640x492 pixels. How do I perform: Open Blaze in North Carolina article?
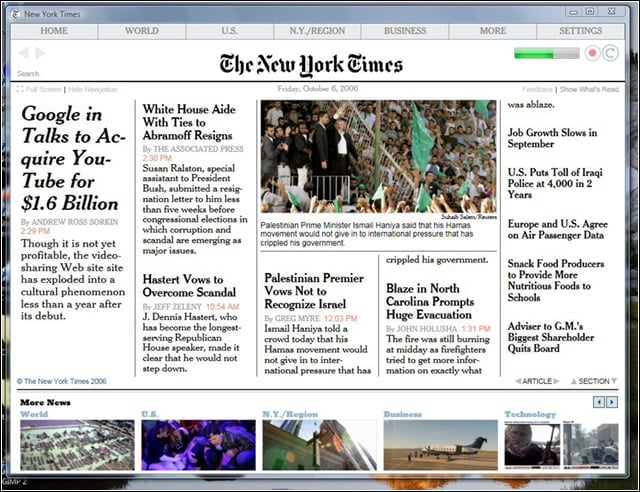point(430,302)
